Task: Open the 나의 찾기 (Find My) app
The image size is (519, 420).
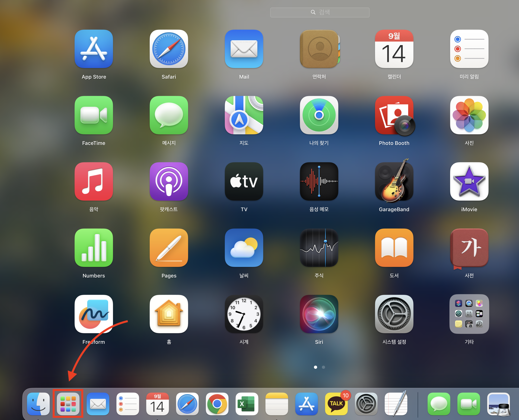Action: (x=319, y=115)
